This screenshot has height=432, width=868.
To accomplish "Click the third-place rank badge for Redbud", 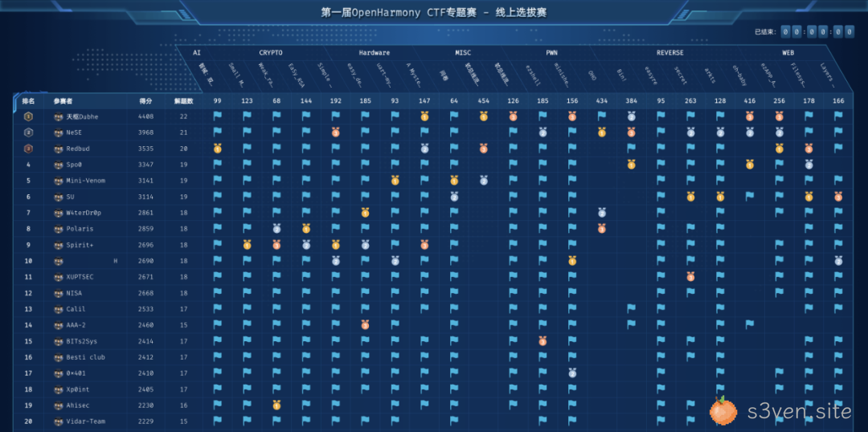I will (x=28, y=149).
